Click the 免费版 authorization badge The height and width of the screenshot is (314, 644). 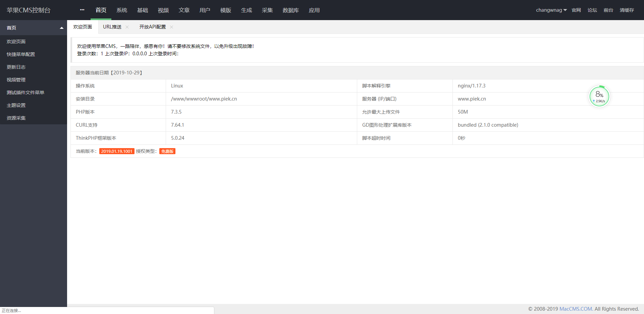pyautogui.click(x=167, y=151)
